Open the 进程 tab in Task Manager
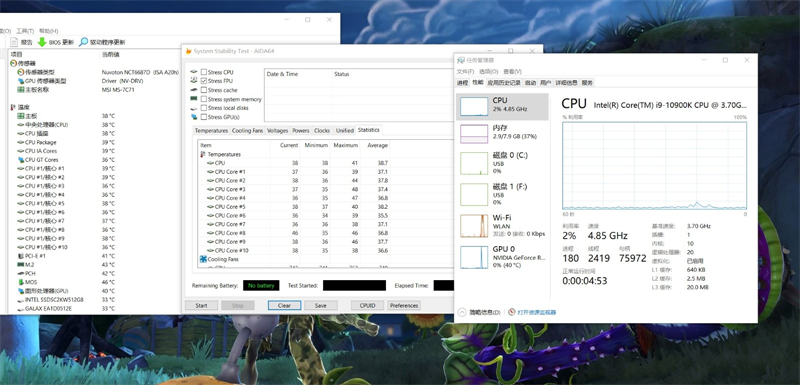The height and width of the screenshot is (385, 800). tap(462, 83)
